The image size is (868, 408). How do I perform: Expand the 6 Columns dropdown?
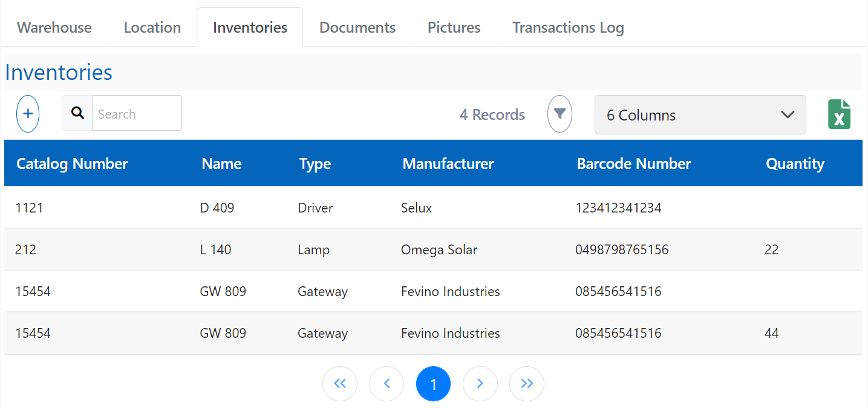pyautogui.click(x=700, y=115)
